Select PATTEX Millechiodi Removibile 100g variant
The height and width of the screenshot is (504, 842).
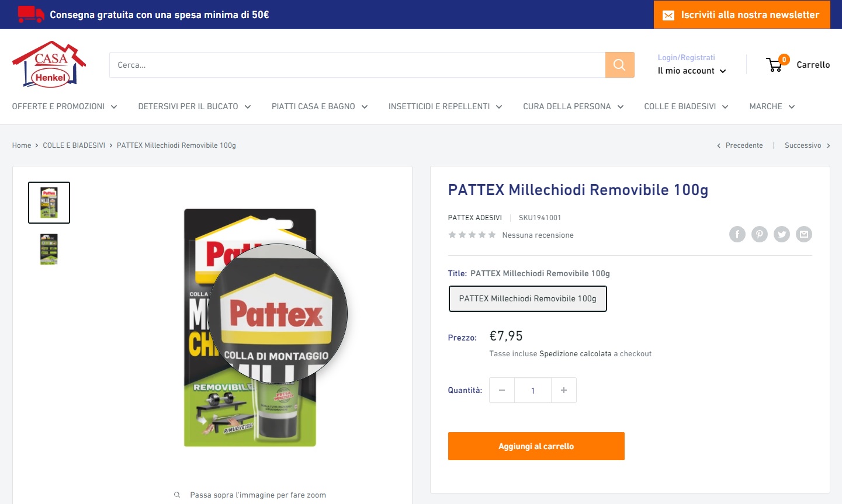point(528,298)
